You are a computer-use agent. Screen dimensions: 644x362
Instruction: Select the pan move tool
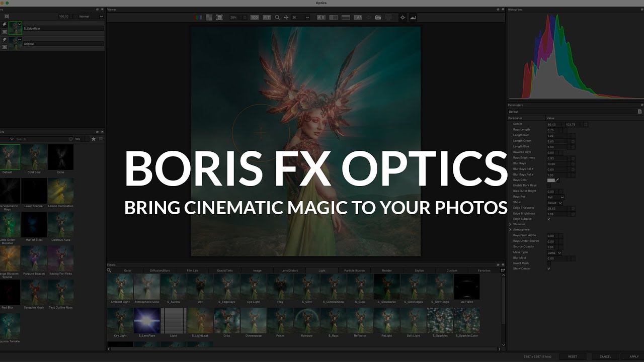click(x=286, y=18)
